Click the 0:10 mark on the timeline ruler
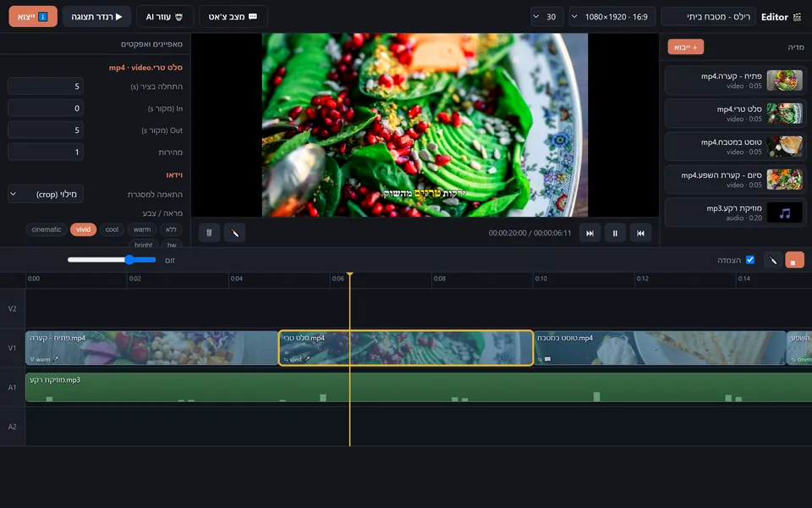Image resolution: width=812 pixels, height=508 pixels. 541,279
